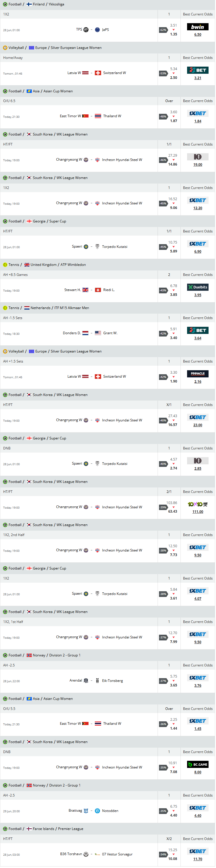Click the 1XBET logo for East Timor O/U 6.5
The image size is (216, 868).
tap(198, 114)
